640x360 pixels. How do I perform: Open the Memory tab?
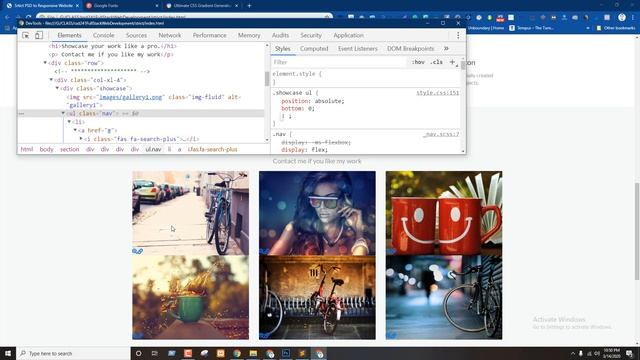[x=249, y=36]
